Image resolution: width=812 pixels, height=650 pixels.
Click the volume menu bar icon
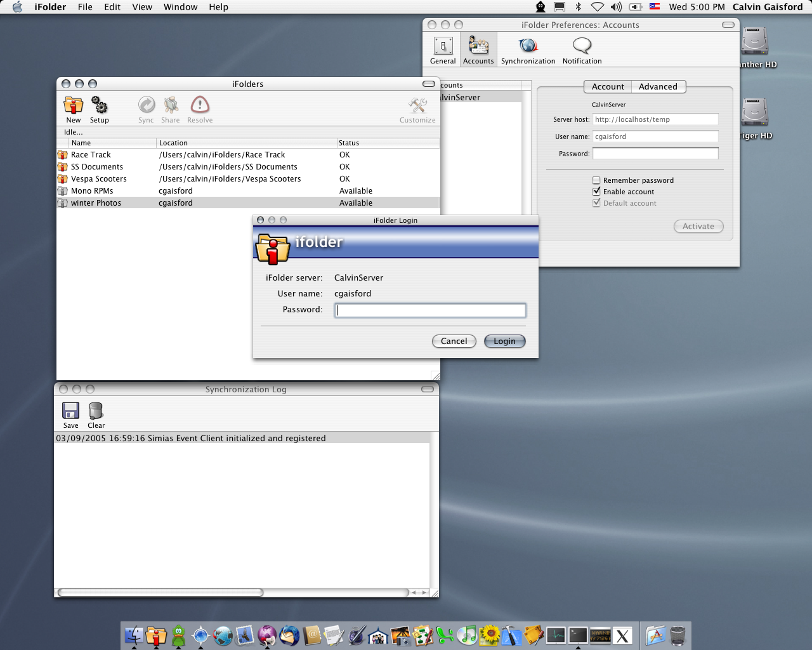(x=616, y=7)
